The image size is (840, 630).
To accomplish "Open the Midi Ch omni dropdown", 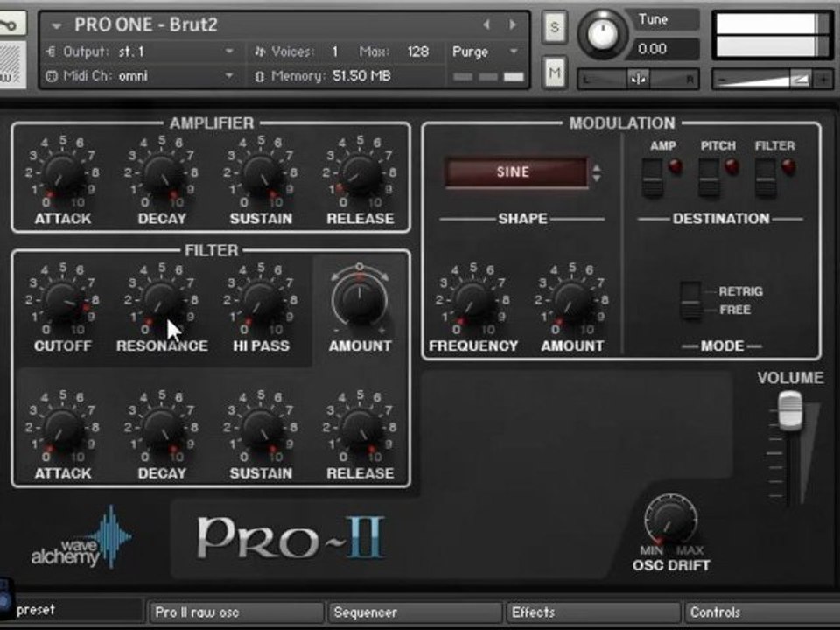I will [x=140, y=76].
